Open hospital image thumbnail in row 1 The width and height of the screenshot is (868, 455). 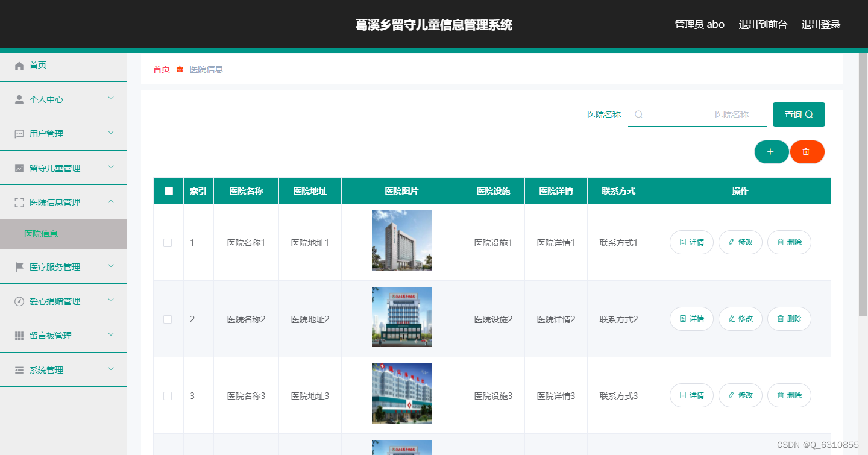coord(402,240)
